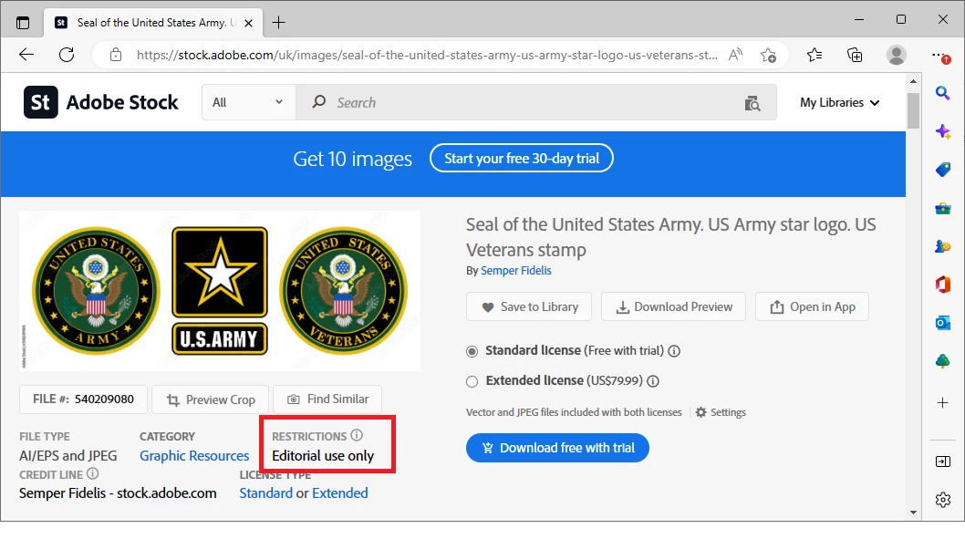Open sidebar settings gear
Screen dimensions: 965x560
tap(943, 500)
